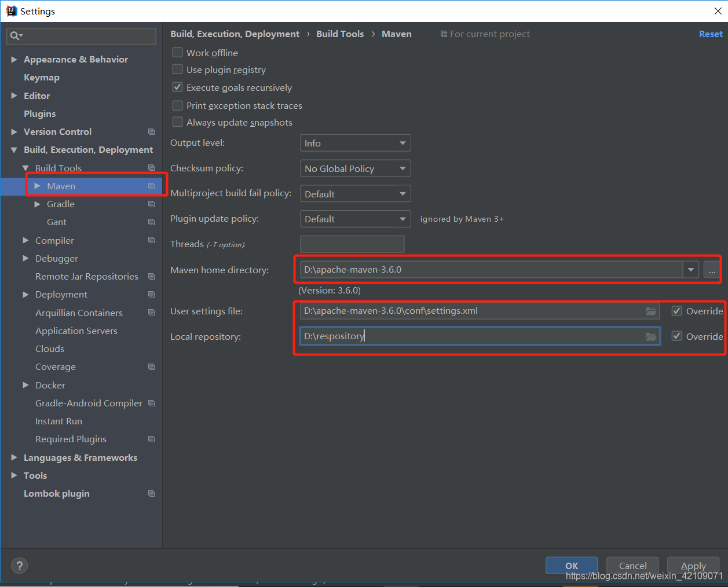728x587 pixels.
Task: Expand the Editor tree node
Action: (x=14, y=96)
